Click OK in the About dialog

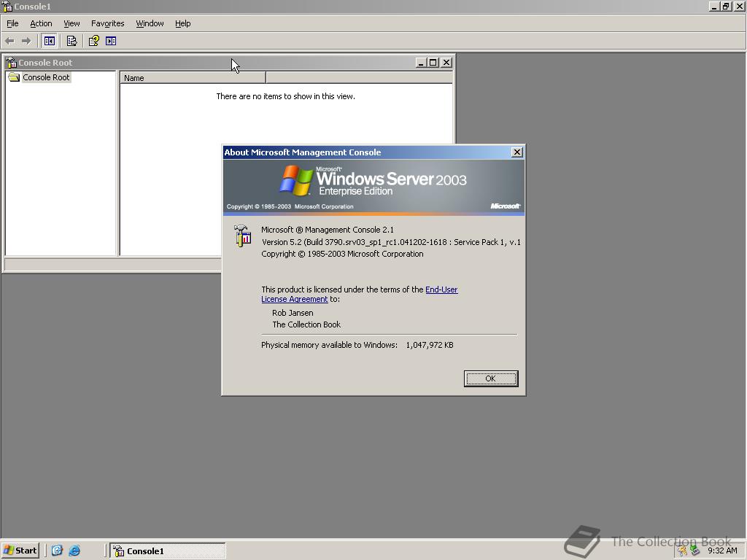(491, 378)
